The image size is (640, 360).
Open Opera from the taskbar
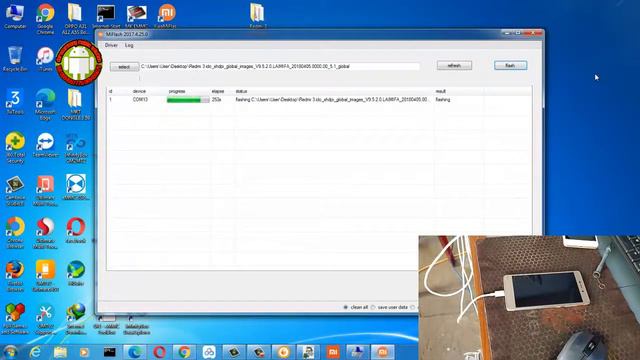point(160,351)
